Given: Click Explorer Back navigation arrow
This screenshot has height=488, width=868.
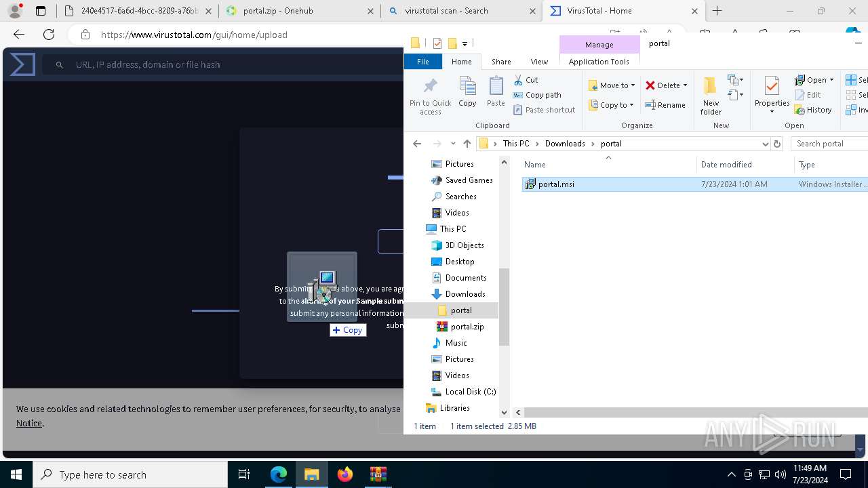Looking at the screenshot, I should pos(417,144).
